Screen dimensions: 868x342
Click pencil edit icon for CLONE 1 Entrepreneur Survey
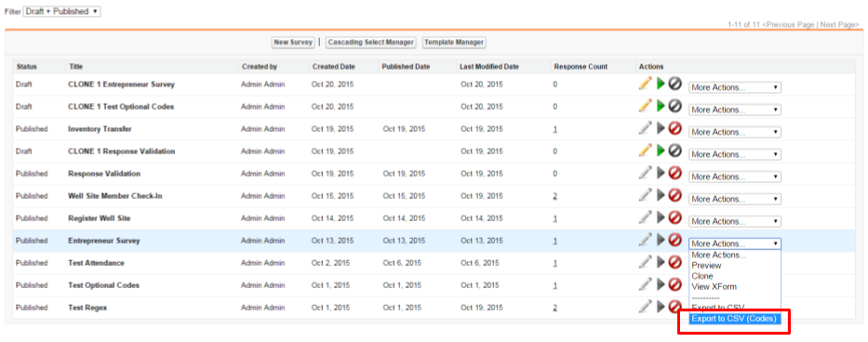click(646, 84)
